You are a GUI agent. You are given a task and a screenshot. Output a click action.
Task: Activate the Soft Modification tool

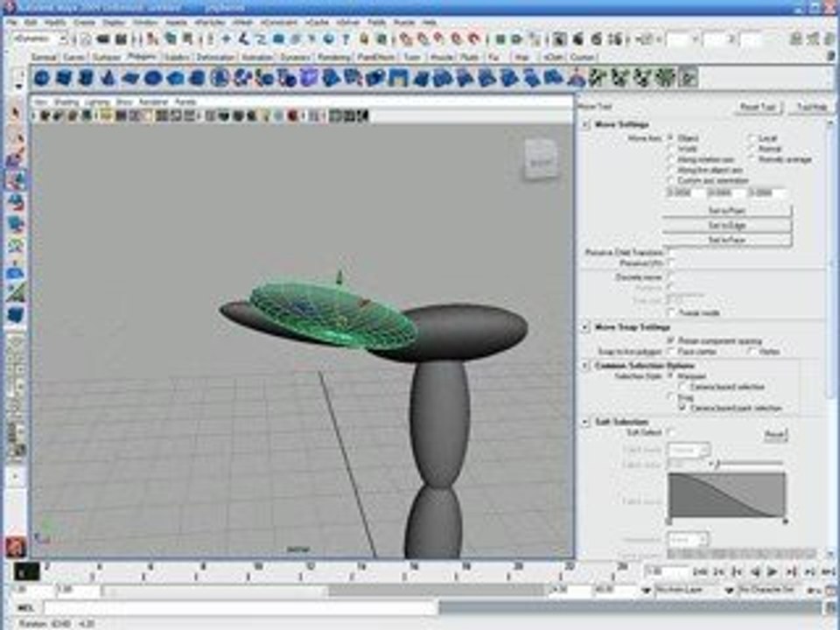pyautogui.click(x=16, y=269)
